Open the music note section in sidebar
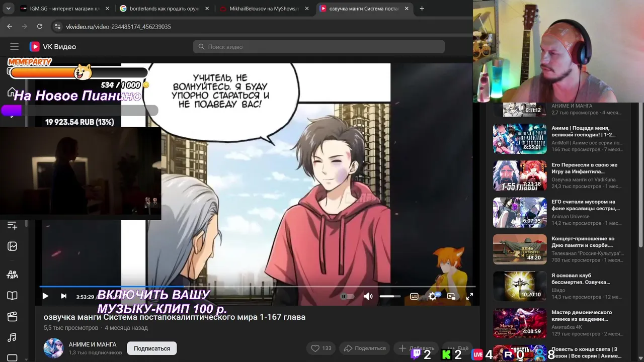 tap(13, 337)
